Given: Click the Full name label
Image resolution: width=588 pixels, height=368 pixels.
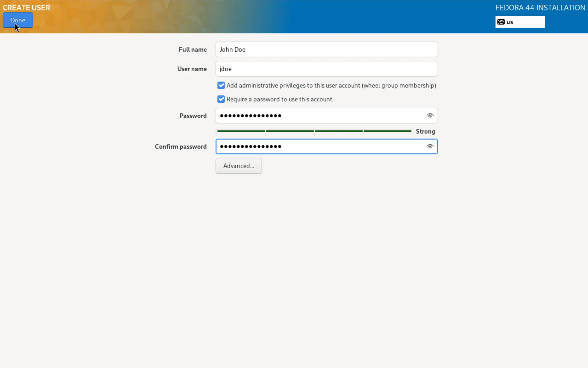Looking at the screenshot, I should pos(193,50).
